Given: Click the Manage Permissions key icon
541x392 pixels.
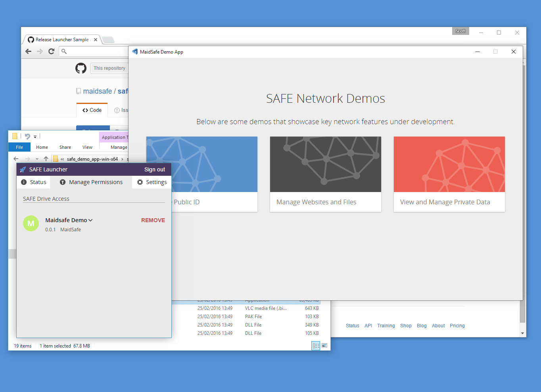Looking at the screenshot, I should (63, 182).
